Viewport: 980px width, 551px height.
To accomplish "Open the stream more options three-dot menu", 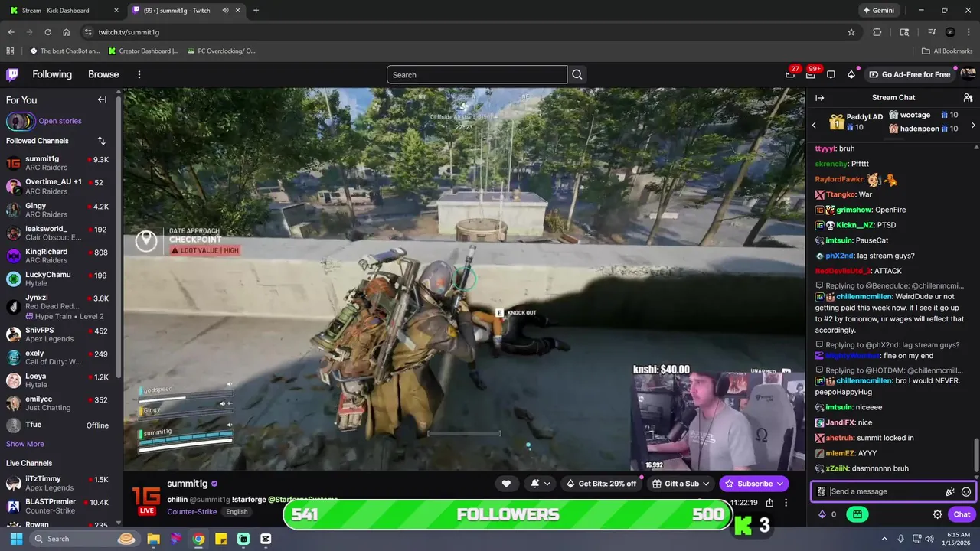I will pos(786,503).
